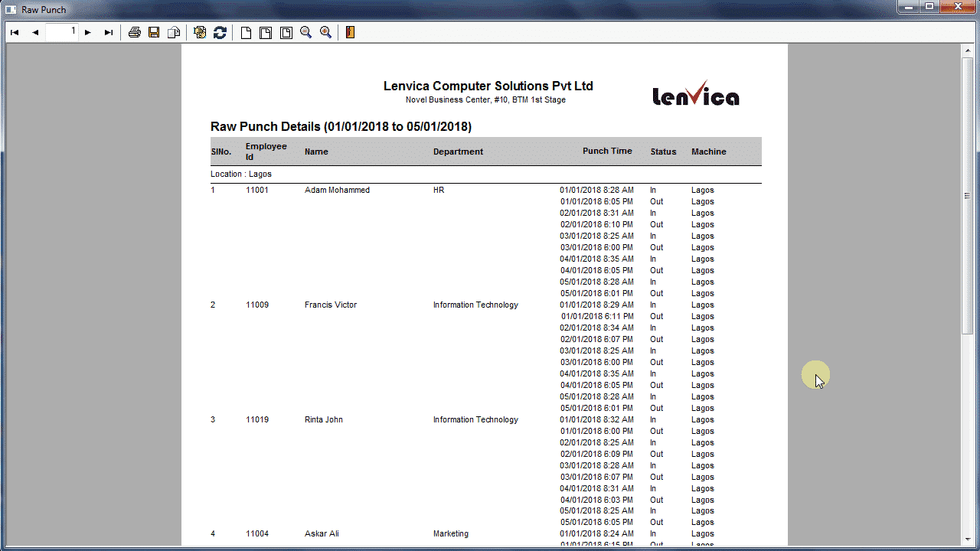Select the name 'Adam Mohammed'

337,190
